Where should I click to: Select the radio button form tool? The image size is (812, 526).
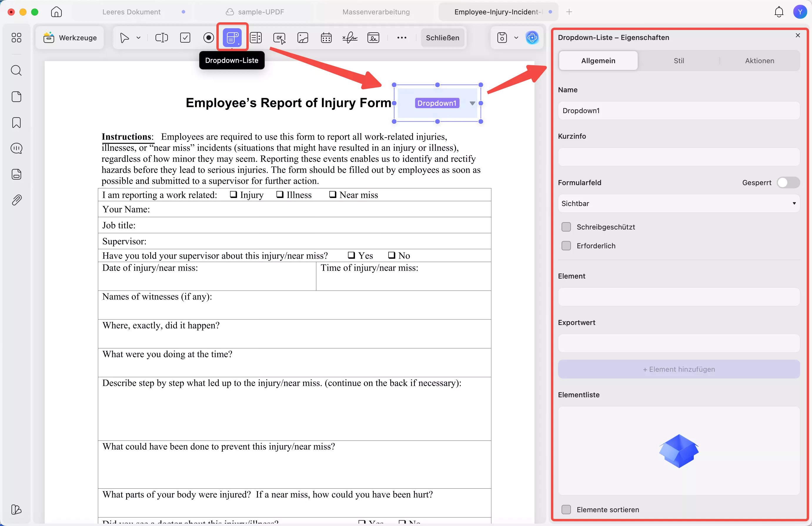tap(208, 38)
